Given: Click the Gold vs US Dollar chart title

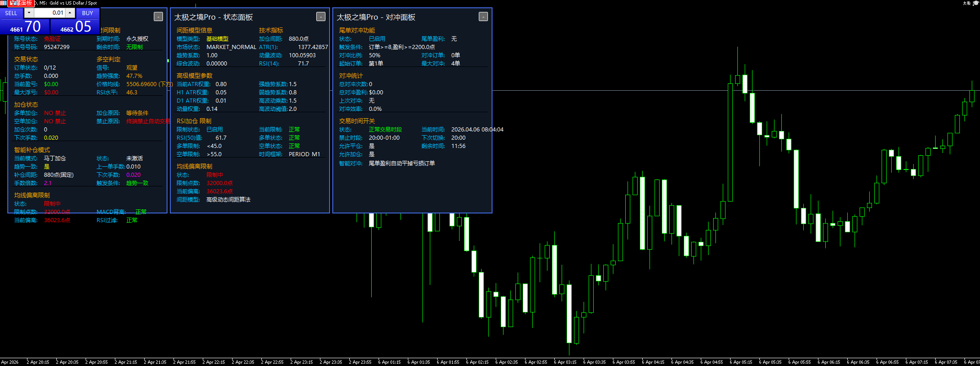Looking at the screenshot, I should (73, 3).
